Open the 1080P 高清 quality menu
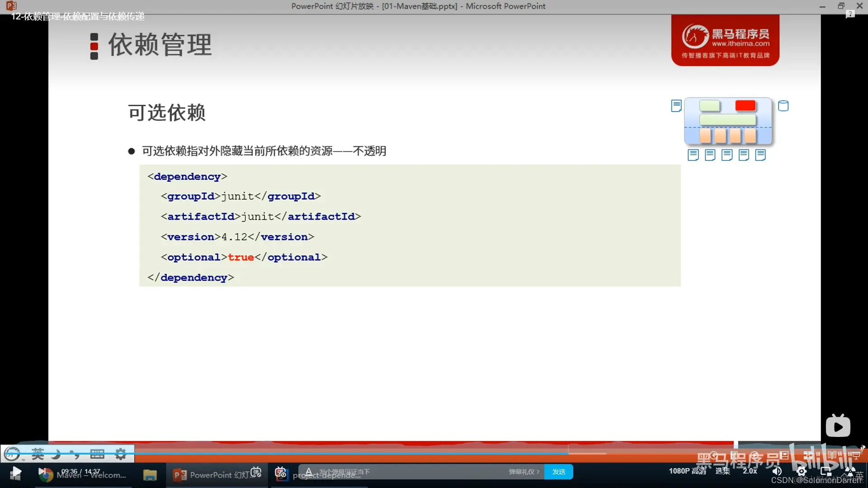This screenshot has height=488, width=868. click(x=687, y=471)
